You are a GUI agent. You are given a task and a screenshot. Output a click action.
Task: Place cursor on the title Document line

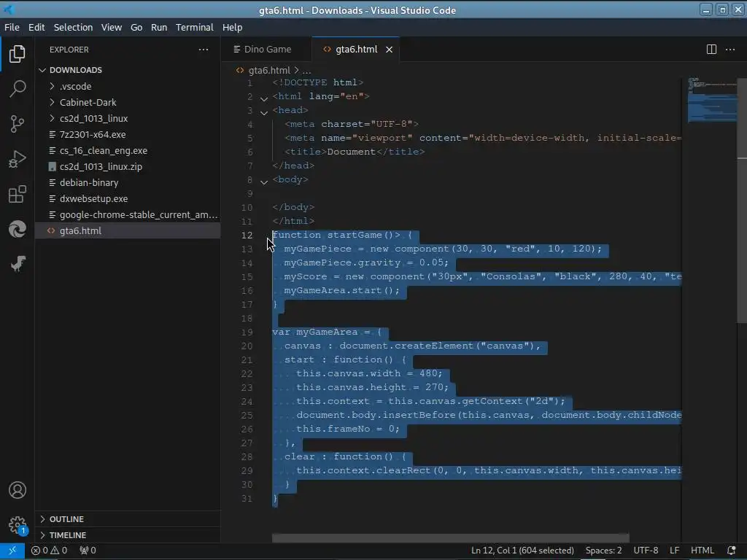point(355,152)
